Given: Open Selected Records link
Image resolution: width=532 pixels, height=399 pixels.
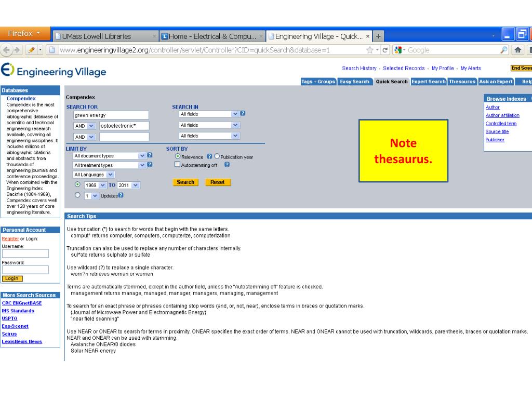Looking at the screenshot, I should [x=404, y=68].
